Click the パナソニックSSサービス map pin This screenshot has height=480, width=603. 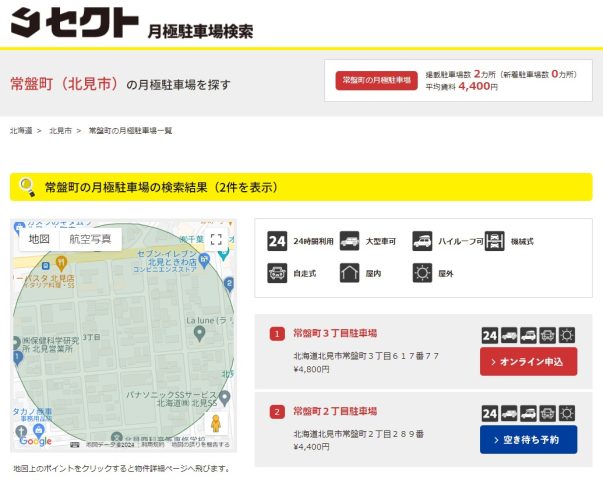point(225,398)
